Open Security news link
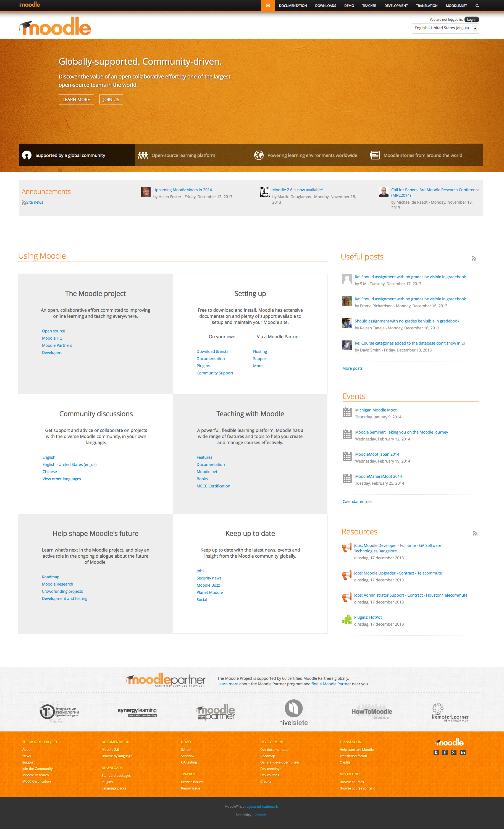The width and height of the screenshot is (504, 829). coord(209,578)
